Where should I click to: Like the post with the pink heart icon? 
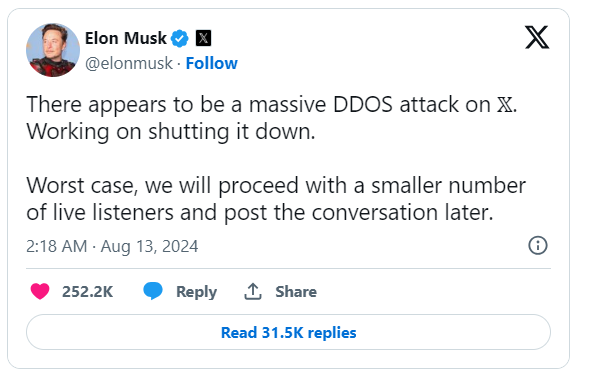[x=40, y=291]
